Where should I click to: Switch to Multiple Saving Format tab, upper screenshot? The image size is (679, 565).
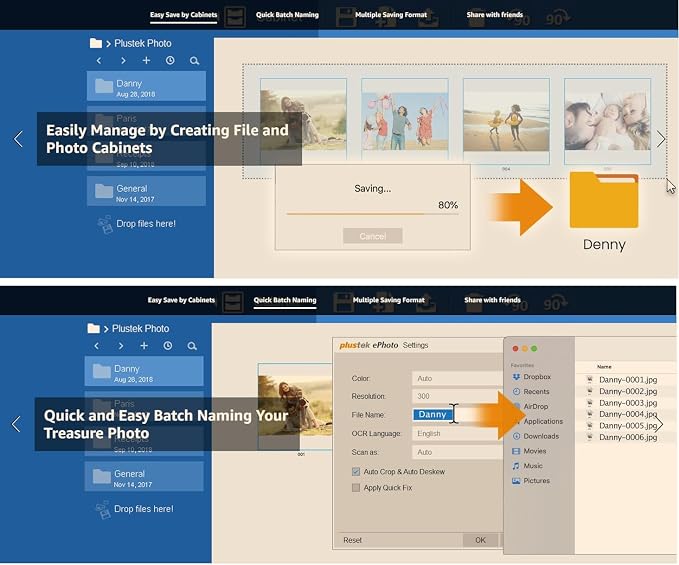[391, 15]
